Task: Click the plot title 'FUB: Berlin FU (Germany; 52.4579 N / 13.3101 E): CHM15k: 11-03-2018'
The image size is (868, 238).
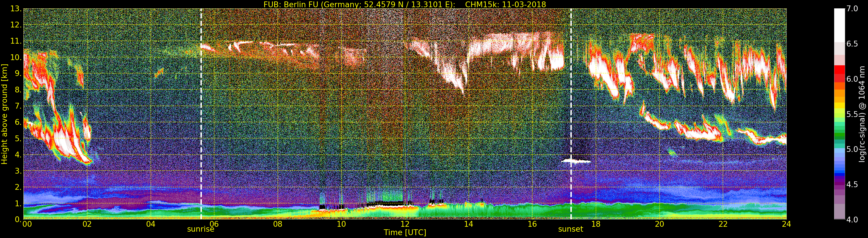Action: 405,4
